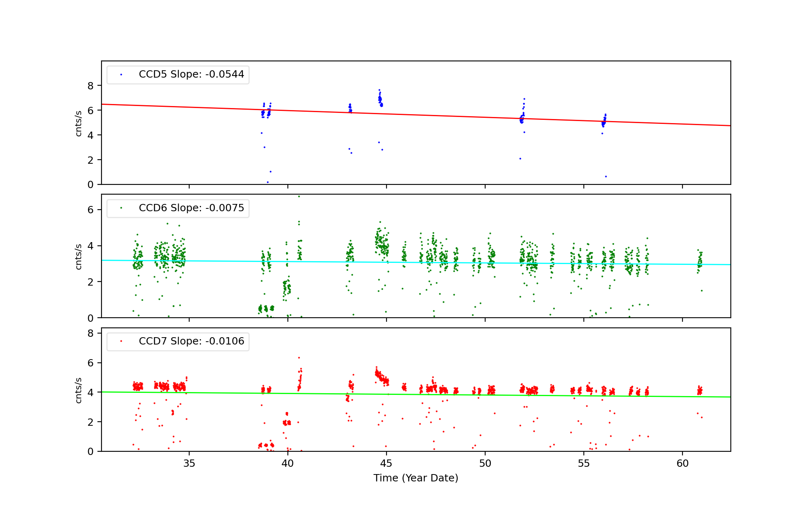Click the cnts/s label of top plot

79,123
